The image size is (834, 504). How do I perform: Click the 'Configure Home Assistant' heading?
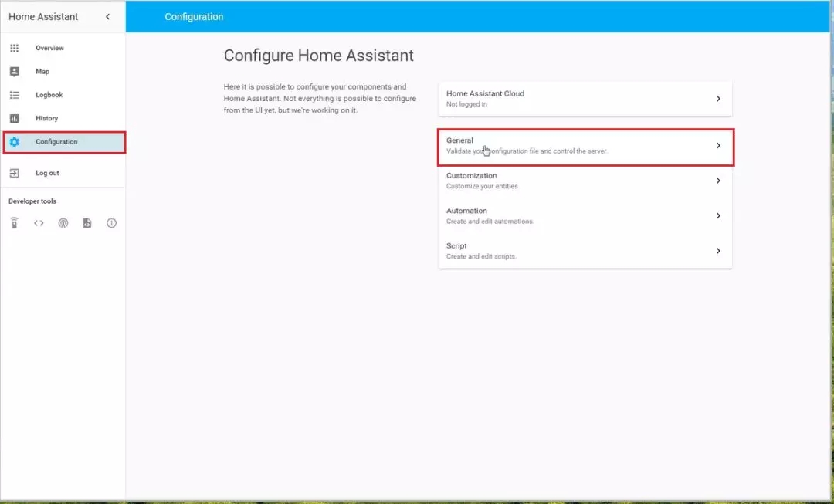pos(319,56)
